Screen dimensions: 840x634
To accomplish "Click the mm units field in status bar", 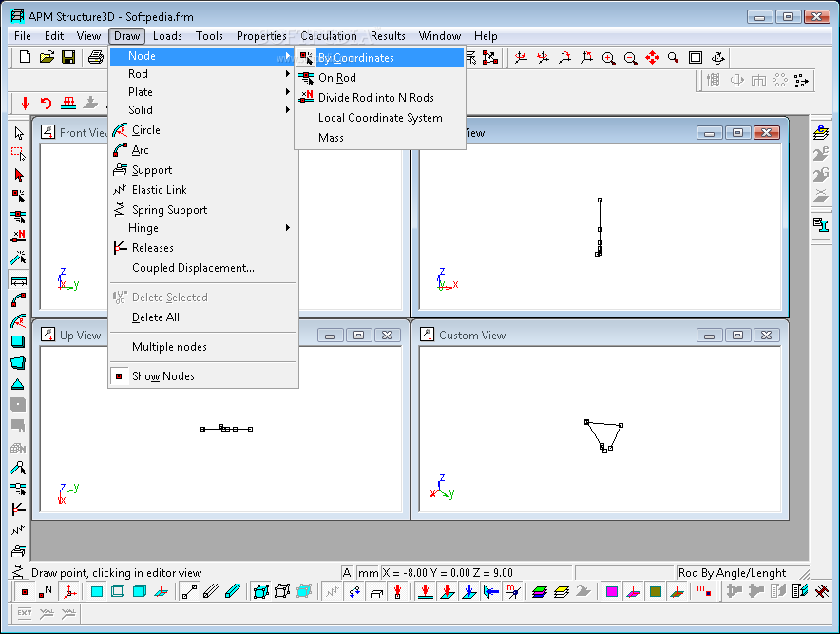I will tap(368, 573).
